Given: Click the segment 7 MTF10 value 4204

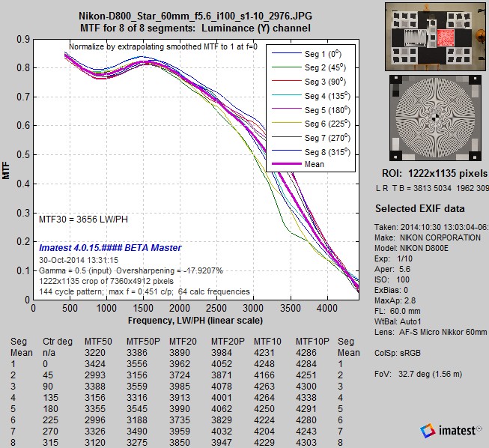Looking at the screenshot, I should coord(264,432).
